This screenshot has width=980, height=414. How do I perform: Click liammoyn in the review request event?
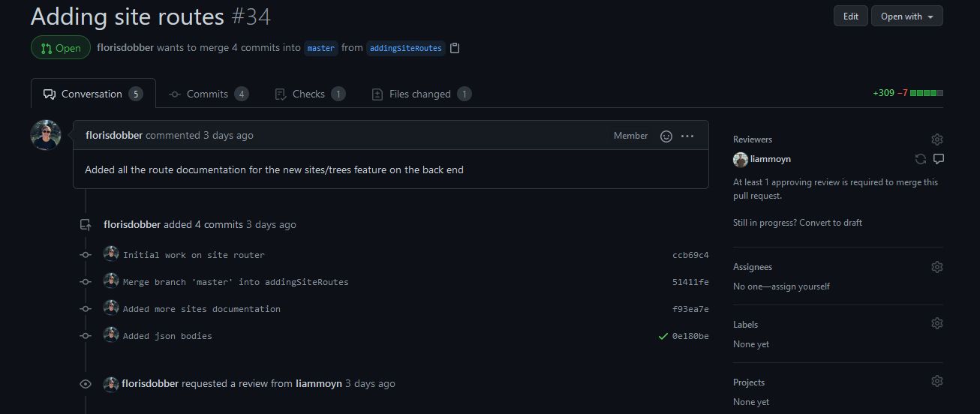click(319, 383)
